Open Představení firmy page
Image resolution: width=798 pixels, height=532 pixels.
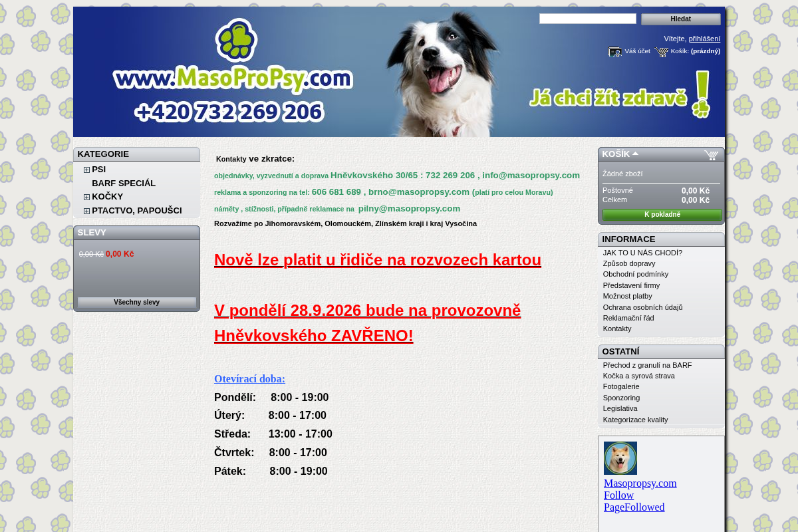point(631,285)
